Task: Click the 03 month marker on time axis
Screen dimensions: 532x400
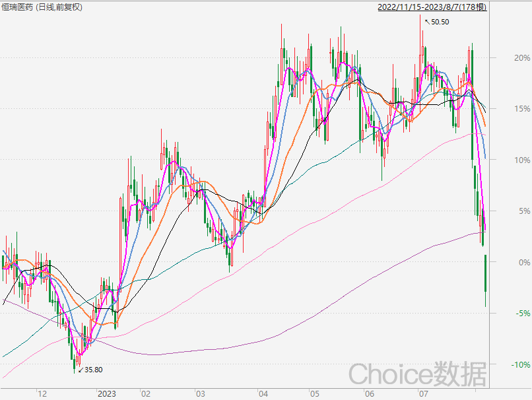Action: pos(201,394)
